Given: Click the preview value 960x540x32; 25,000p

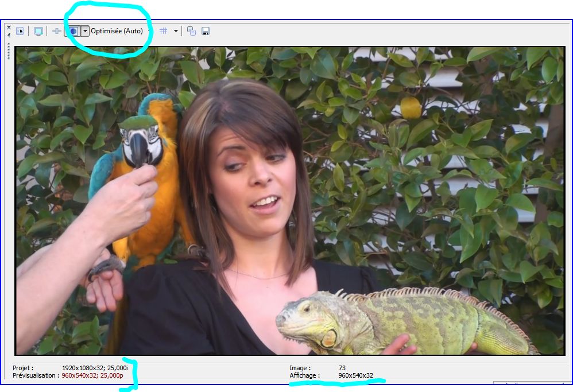Looking at the screenshot, I should (x=92, y=375).
